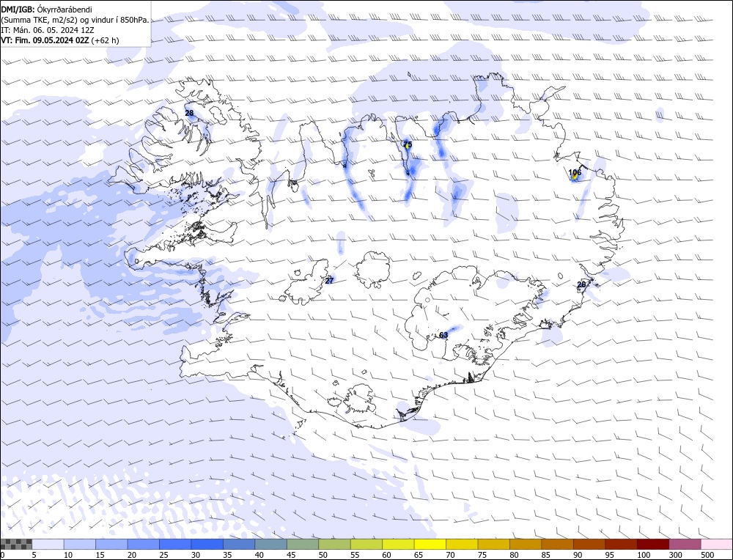
Task: Choose the 90–95 red-brown legend swatch
Action: pyautogui.click(x=589, y=544)
